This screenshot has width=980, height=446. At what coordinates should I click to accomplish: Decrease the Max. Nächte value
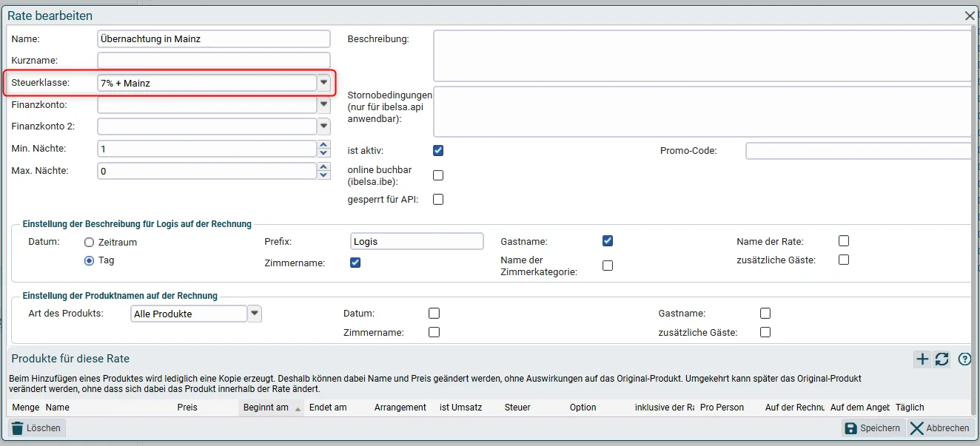[x=323, y=175]
